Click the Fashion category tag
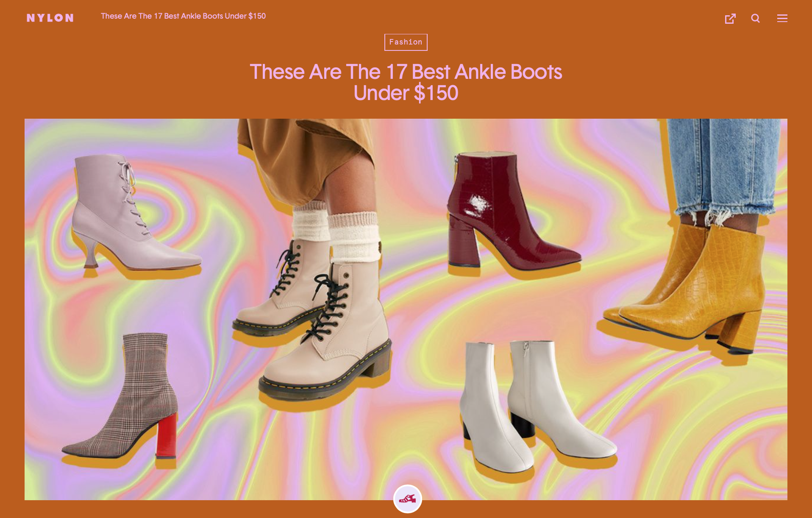Screen dimensions: 812x518 click(x=406, y=42)
